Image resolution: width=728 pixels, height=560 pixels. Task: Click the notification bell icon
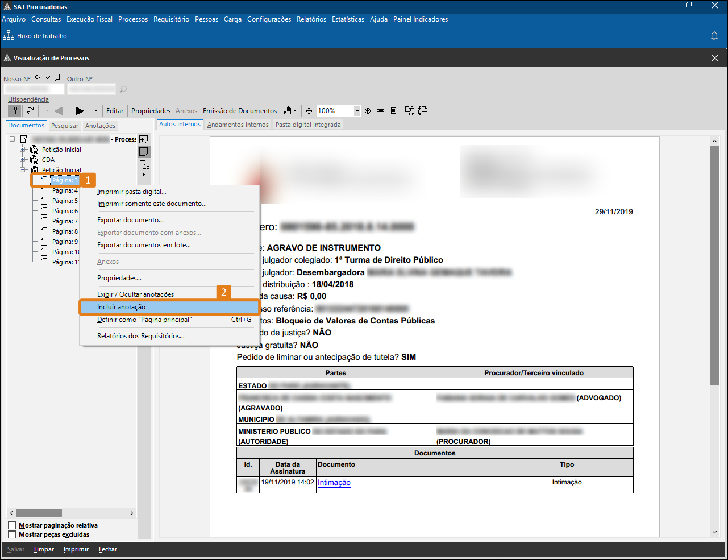pos(714,36)
